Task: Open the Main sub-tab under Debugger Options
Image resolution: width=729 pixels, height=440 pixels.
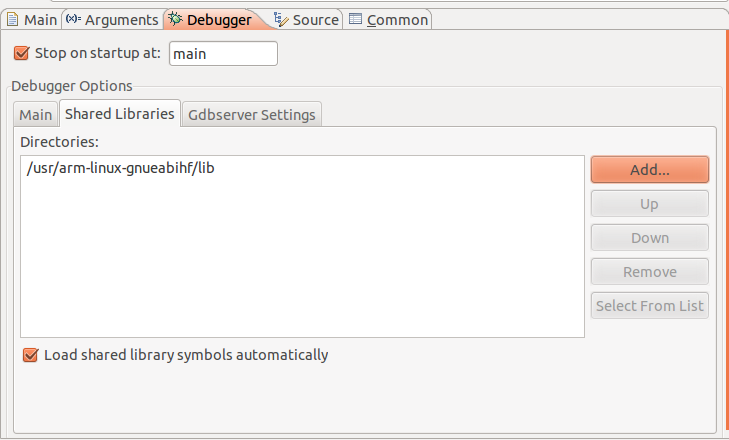Action: pyautogui.click(x=36, y=115)
